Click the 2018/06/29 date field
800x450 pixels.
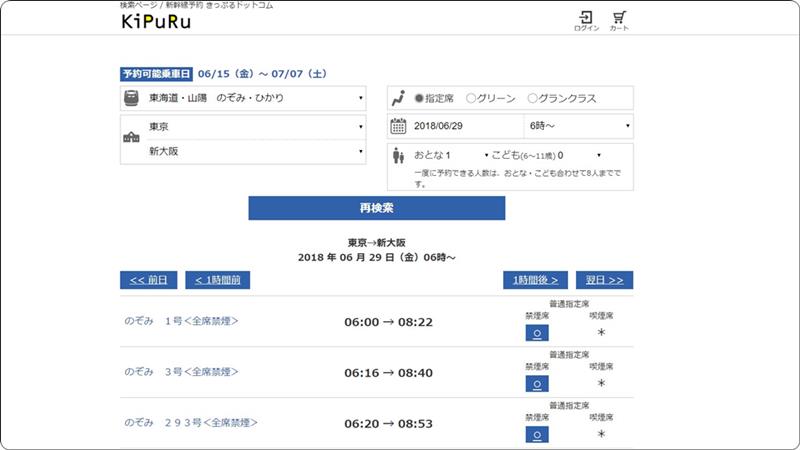click(x=467, y=126)
